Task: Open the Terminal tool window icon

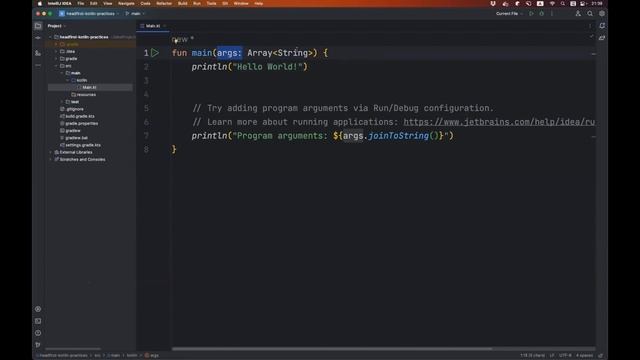Action: click(38, 321)
